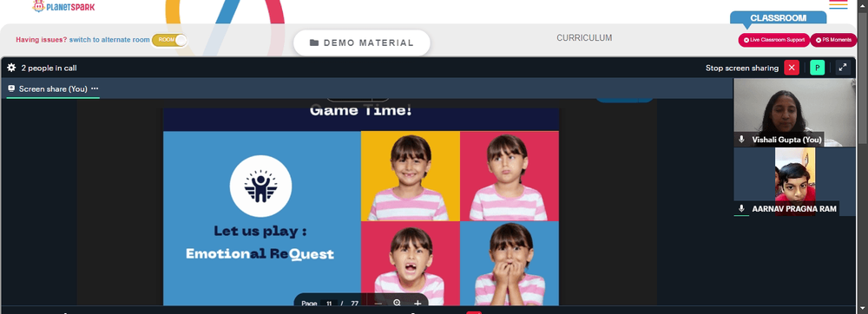This screenshot has height=314, width=868.
Task: Click the 'Stop screen sharing' label
Action: point(742,68)
